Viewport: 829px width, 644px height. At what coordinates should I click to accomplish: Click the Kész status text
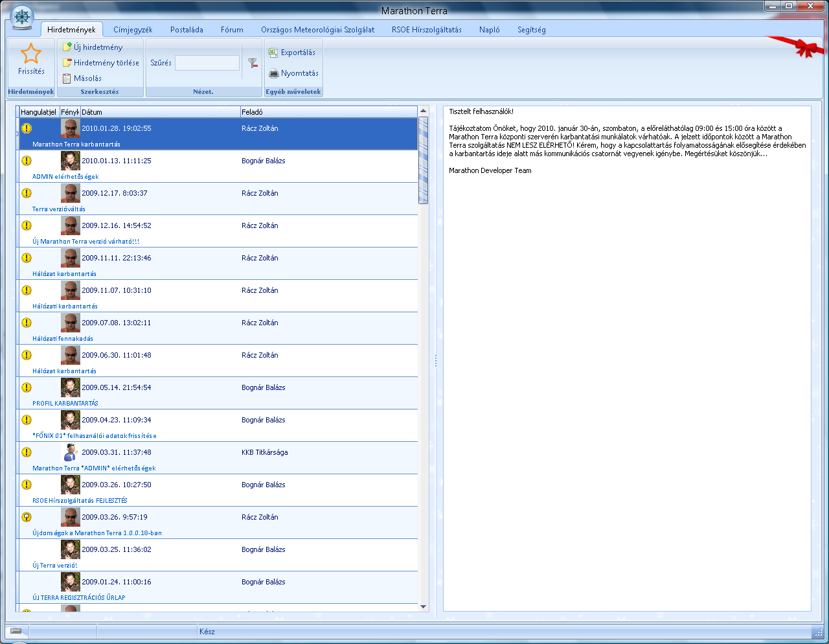pyautogui.click(x=207, y=632)
